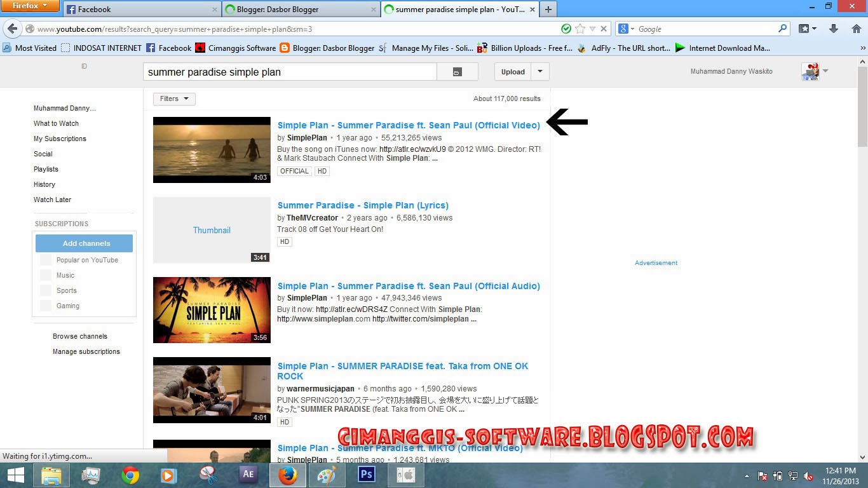868x488 pixels.
Task: Launch Google Chrome from taskbar
Action: (131, 475)
